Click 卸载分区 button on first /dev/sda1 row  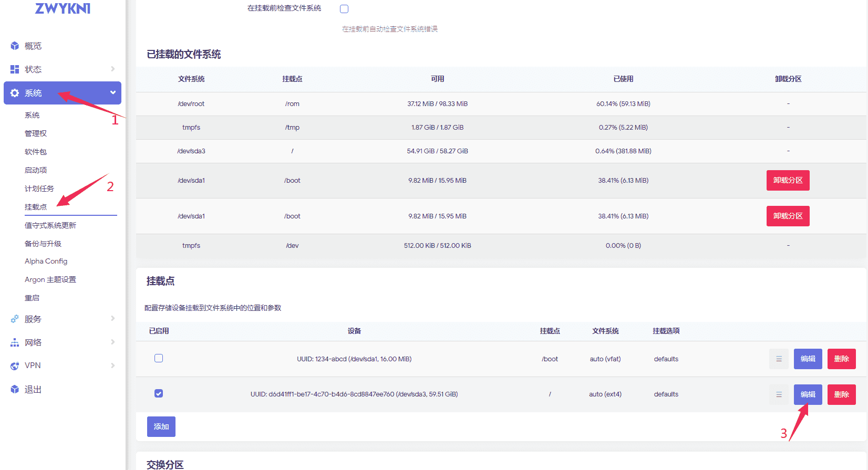point(788,180)
